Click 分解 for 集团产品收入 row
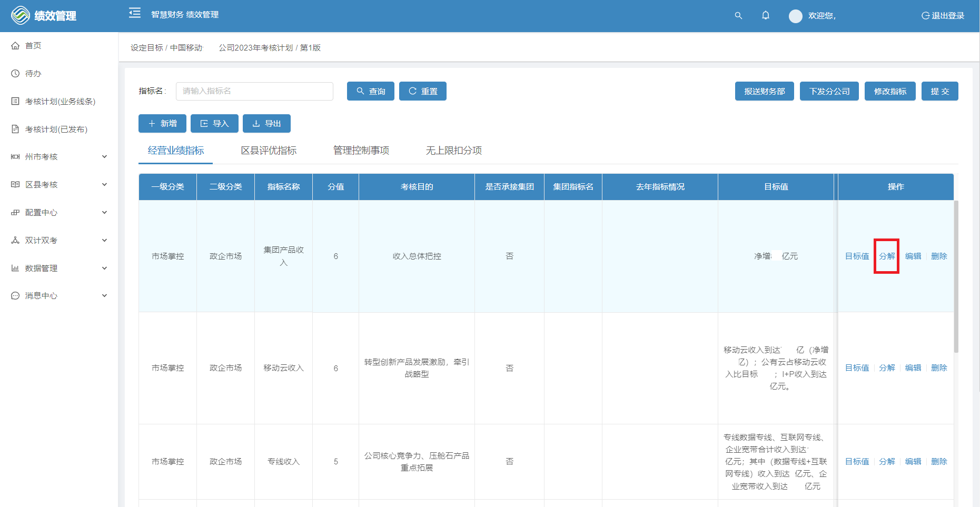Screen dimensions: 980x507 [887, 256]
